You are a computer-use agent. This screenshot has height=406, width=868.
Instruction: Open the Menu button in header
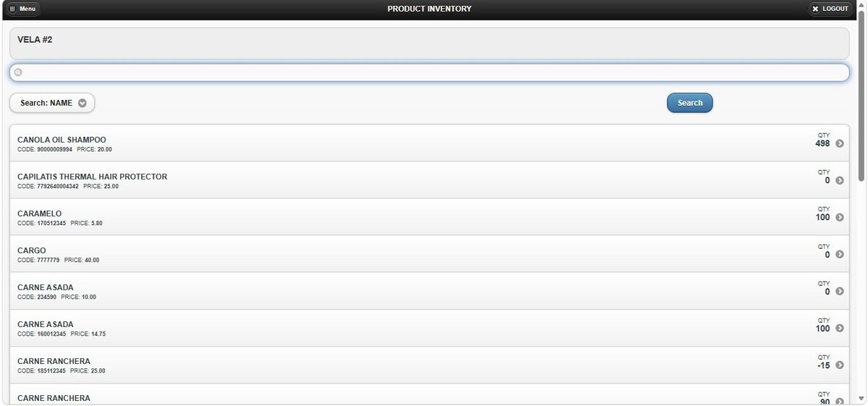click(24, 9)
